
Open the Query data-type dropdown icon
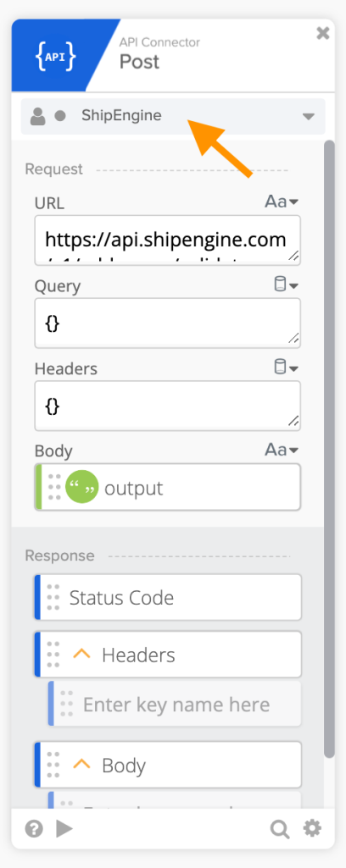click(287, 285)
